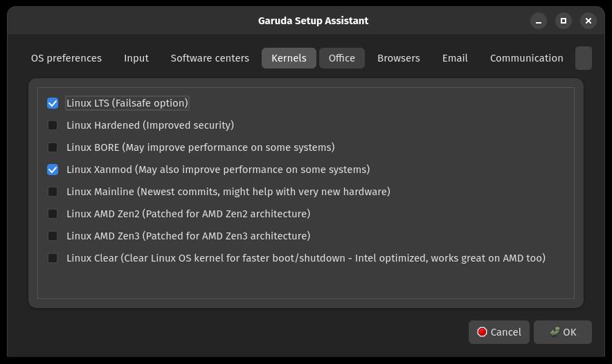This screenshot has height=364, width=612.
Task: Check the Linux Mainline kernel option
Action: [x=53, y=192]
